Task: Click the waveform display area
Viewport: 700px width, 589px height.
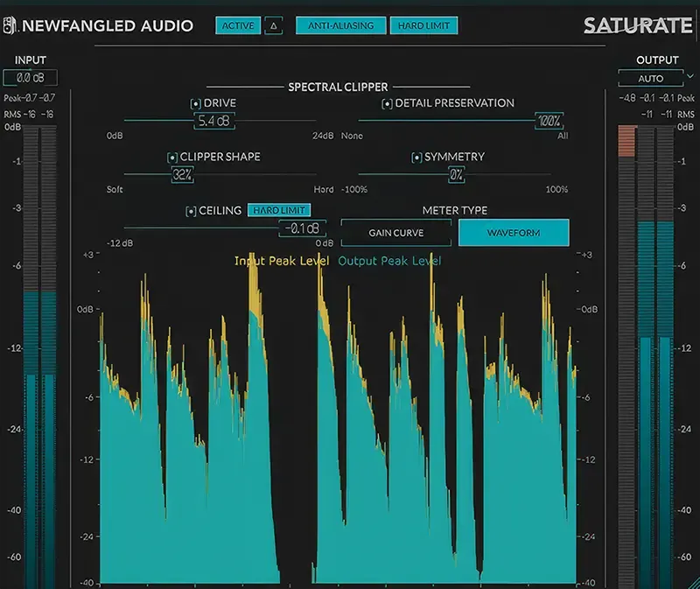Action: (337, 420)
